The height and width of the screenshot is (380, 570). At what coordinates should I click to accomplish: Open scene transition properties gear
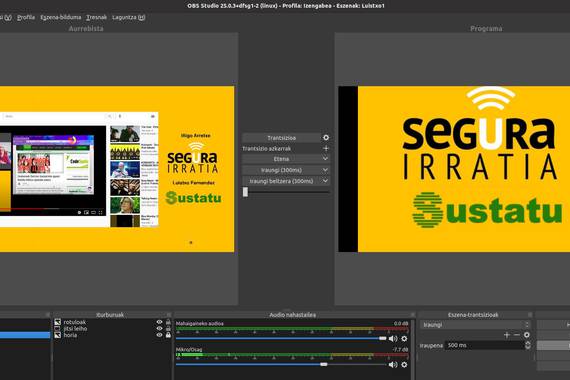pos(527,335)
